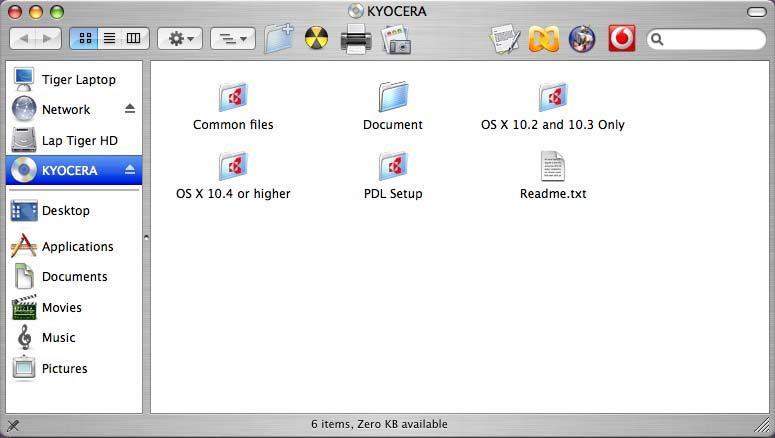Go forward with the right arrow button
775x438 pixels.
click(48, 39)
